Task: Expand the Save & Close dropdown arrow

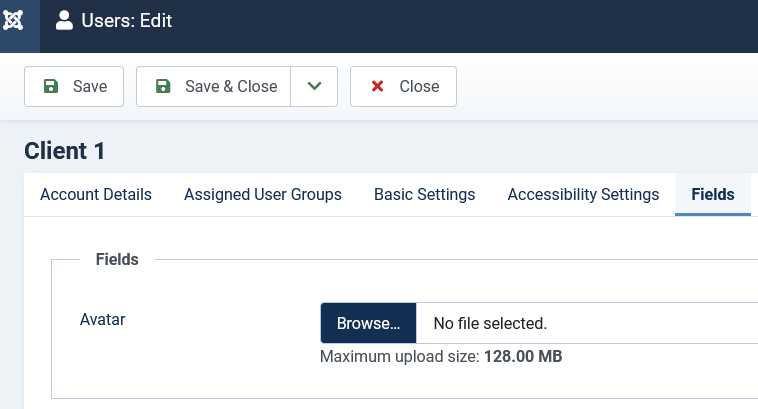Action: (x=314, y=87)
